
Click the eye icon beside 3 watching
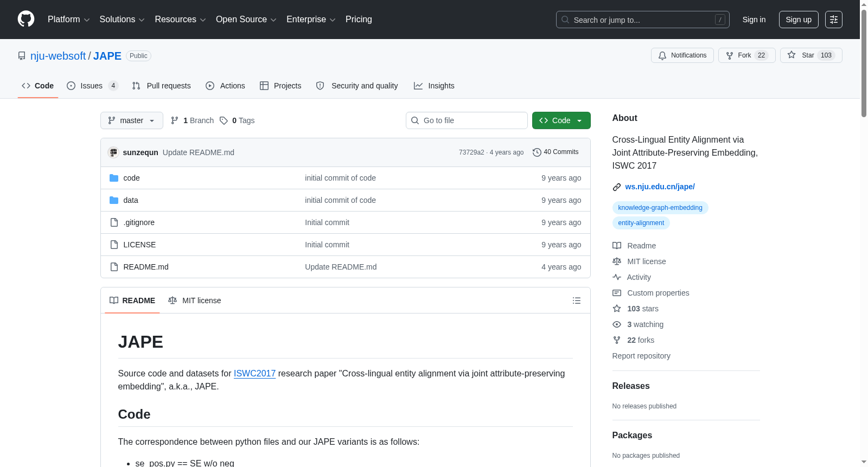click(x=617, y=324)
